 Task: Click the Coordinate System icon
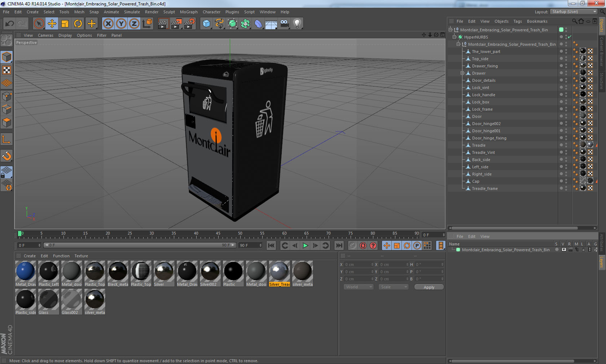pyautogui.click(x=147, y=24)
